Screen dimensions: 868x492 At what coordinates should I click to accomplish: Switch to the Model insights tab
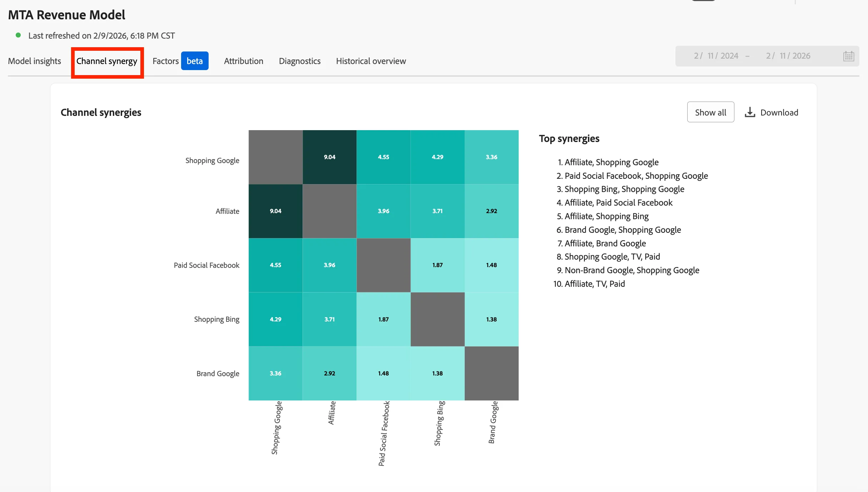click(34, 61)
